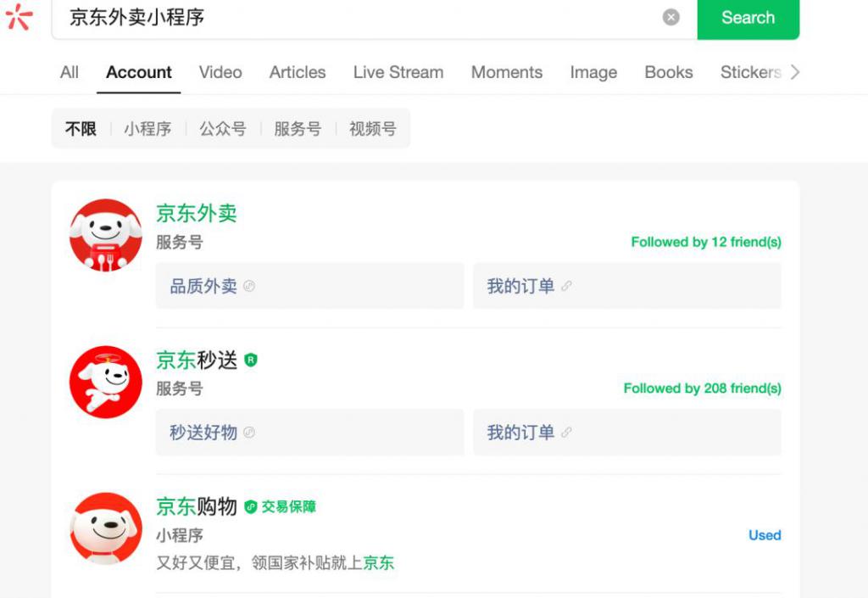This screenshot has width=868, height=598.
Task: Click the link icon beside 京东秒送's 我的订单
Action: pos(566,433)
